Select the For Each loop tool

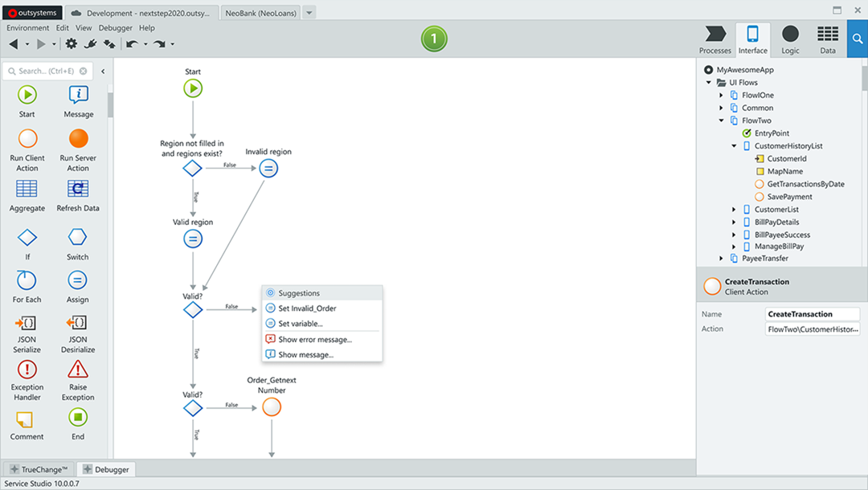click(x=27, y=280)
